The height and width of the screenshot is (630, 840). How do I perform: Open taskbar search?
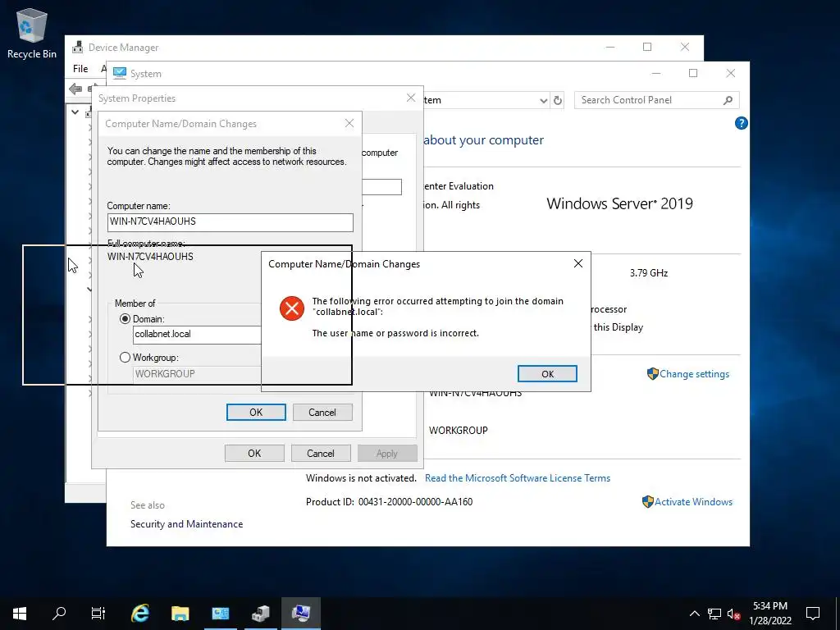[59, 614]
